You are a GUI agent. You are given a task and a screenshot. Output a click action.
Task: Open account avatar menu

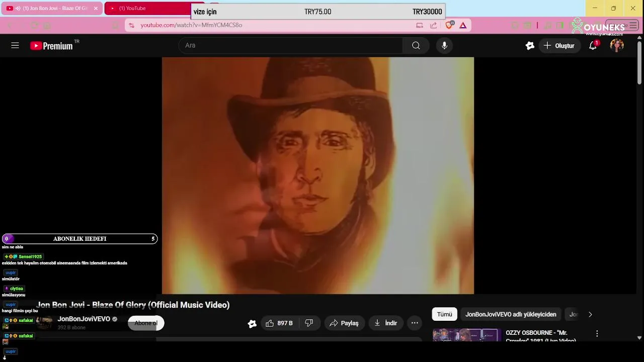pos(617,45)
